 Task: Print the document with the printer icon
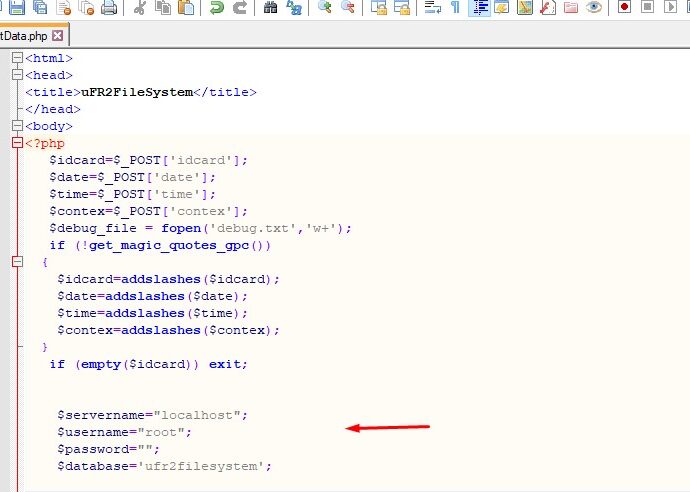point(109,7)
